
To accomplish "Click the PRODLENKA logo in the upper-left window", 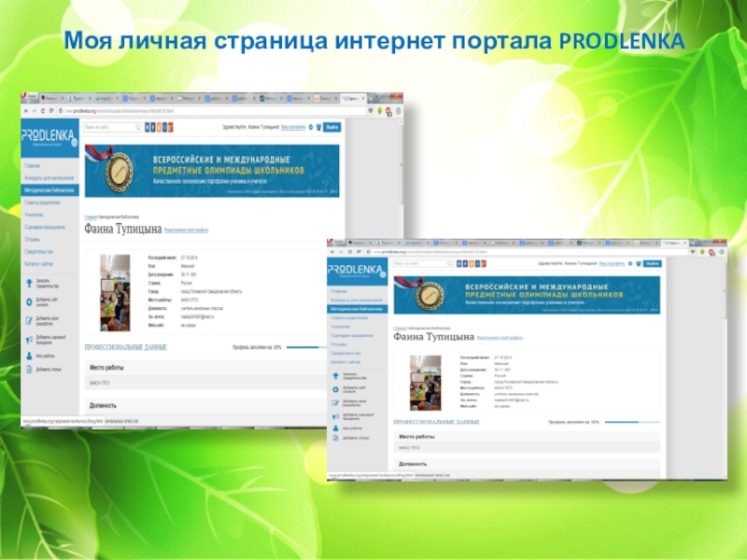I will tap(49, 137).
